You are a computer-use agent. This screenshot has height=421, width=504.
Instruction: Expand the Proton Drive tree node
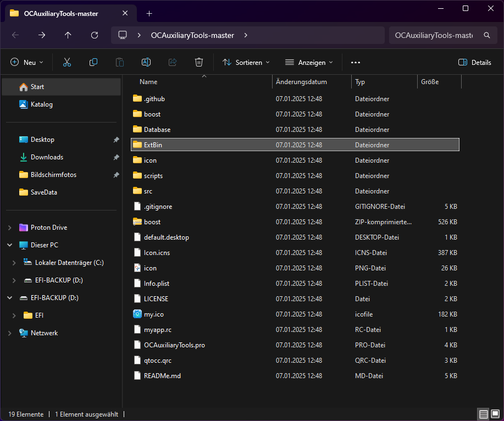click(10, 228)
